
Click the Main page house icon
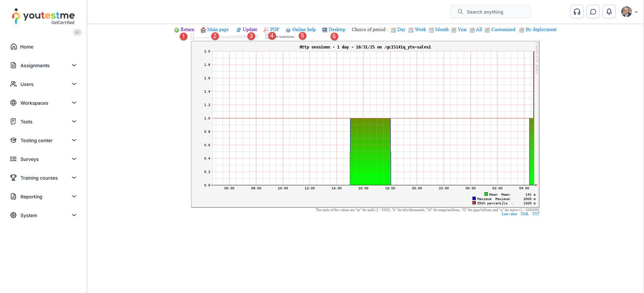[203, 30]
